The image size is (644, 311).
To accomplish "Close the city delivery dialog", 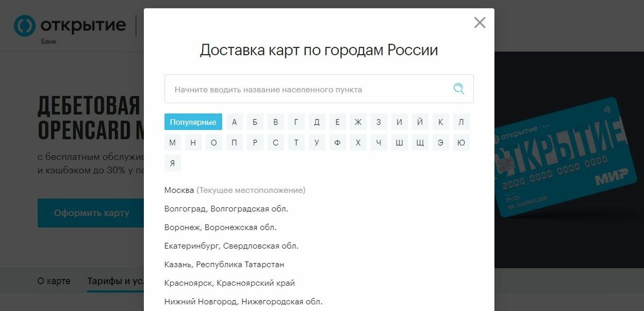I will 480,23.
